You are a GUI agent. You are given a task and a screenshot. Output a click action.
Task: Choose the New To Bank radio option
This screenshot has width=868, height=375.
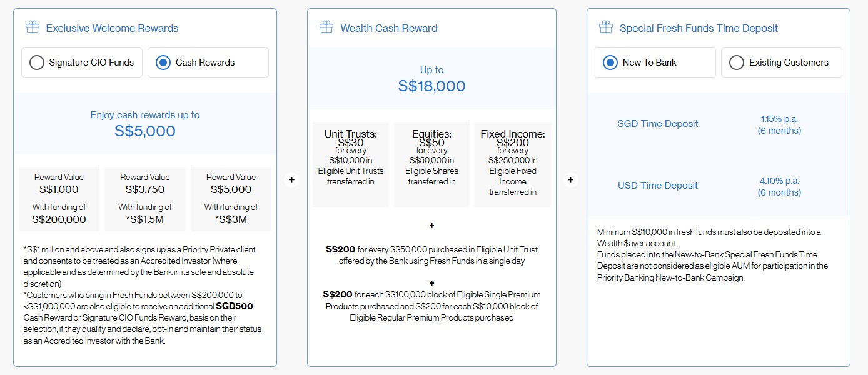[x=610, y=62]
